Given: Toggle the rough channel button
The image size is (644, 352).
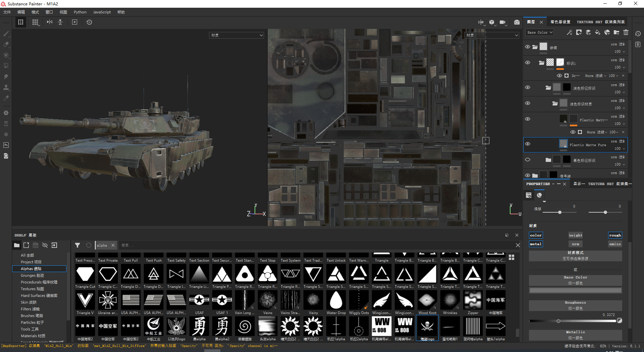Looking at the screenshot, I should [615, 235].
